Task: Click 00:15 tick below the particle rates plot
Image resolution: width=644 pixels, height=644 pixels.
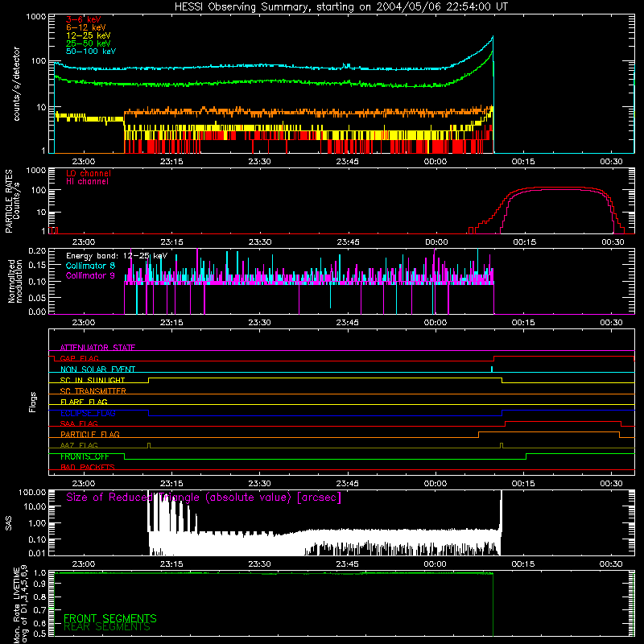Action: 525,242
